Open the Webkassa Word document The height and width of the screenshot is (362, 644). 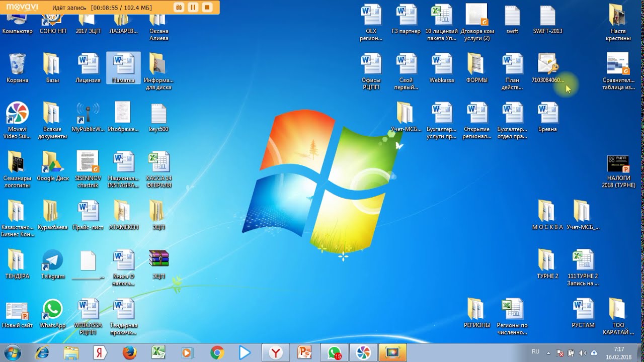tap(442, 68)
